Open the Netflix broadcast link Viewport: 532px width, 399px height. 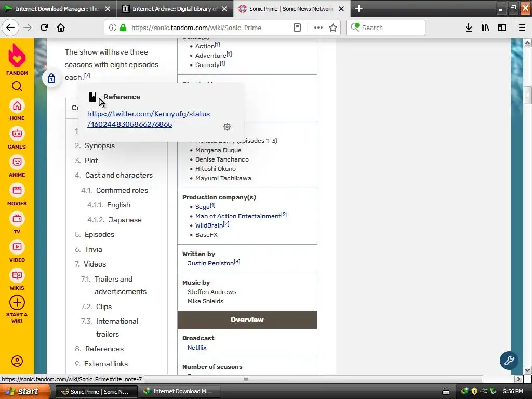pos(197,348)
